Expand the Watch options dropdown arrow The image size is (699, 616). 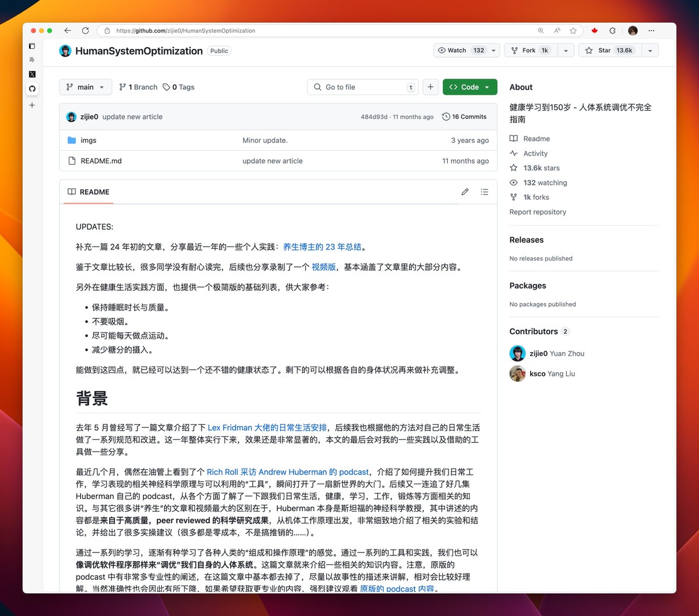(492, 50)
